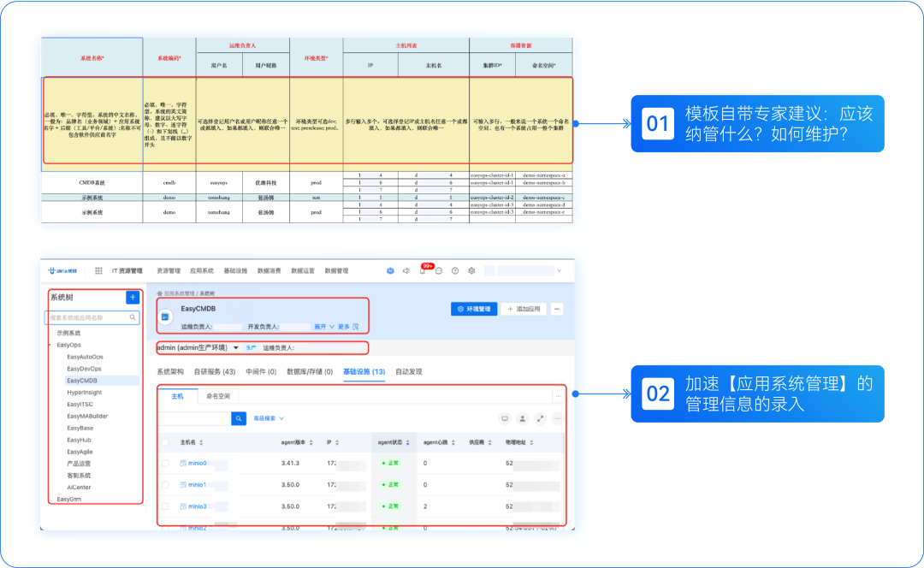
Task: Switch to 系统架构 tab
Action: 170,372
